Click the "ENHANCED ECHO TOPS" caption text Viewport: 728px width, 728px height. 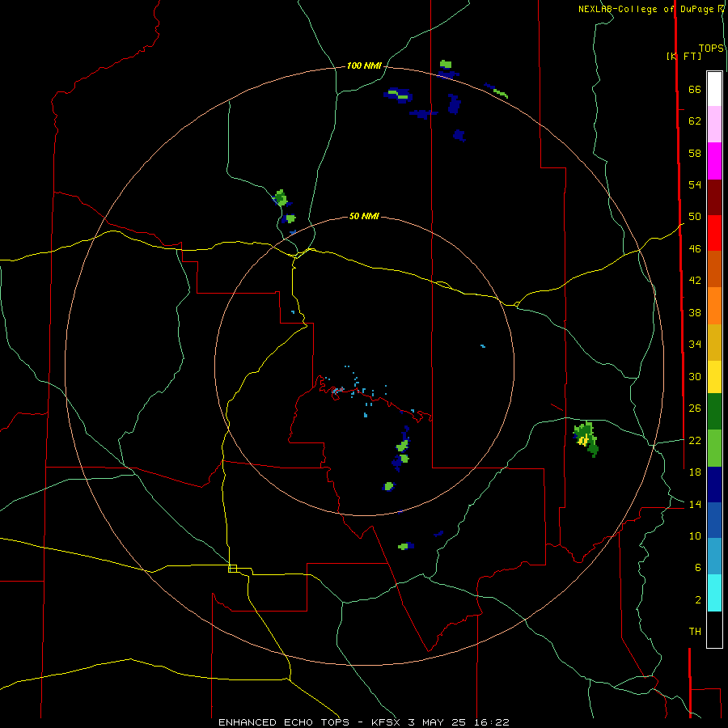coord(285,722)
